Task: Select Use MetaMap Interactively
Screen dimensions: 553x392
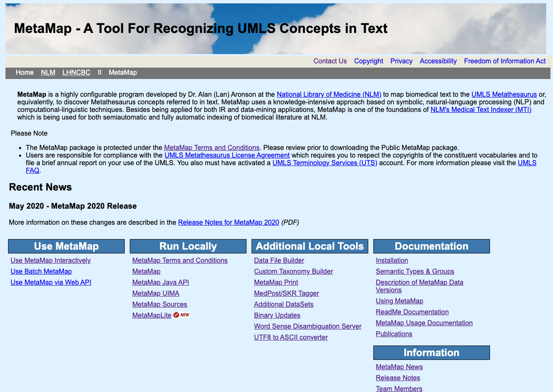Action: (x=50, y=261)
